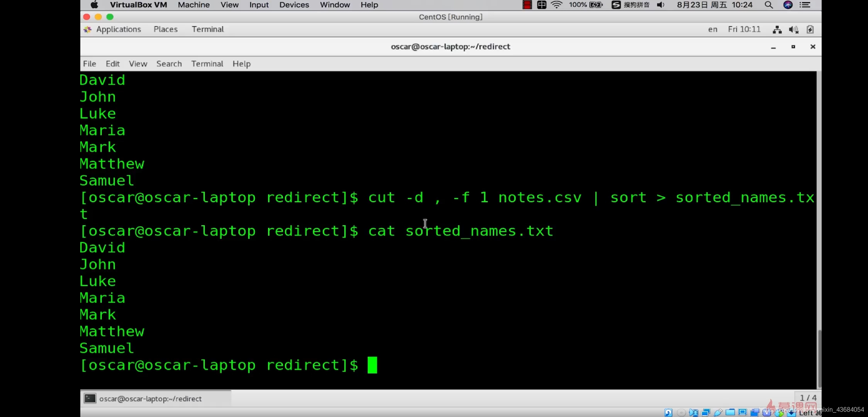Click the VirtualBox Machine menu

(193, 5)
